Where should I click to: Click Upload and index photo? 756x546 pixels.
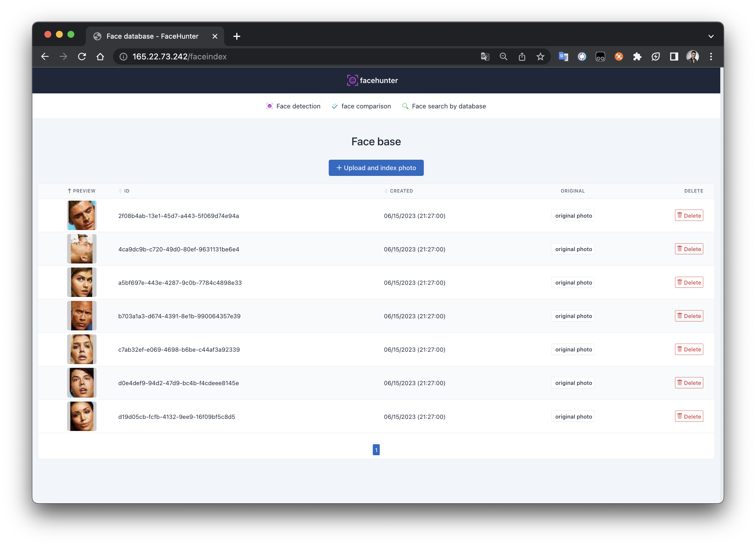coord(376,168)
